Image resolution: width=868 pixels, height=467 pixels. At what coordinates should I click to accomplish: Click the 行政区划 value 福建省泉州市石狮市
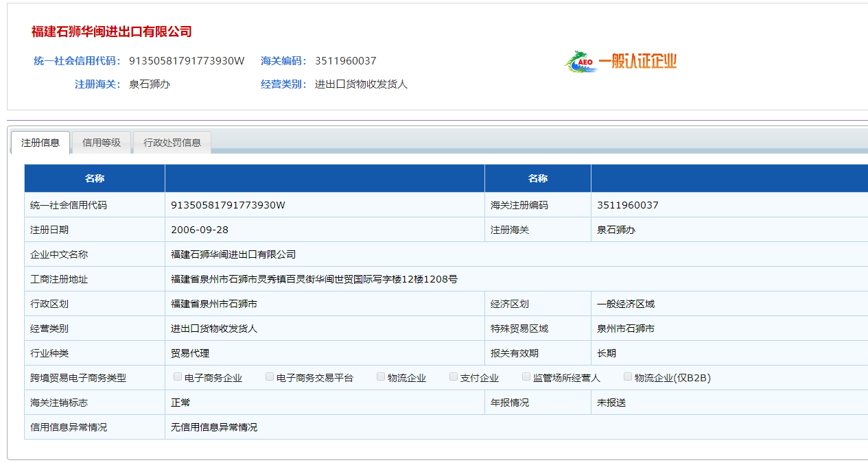pyautogui.click(x=214, y=304)
